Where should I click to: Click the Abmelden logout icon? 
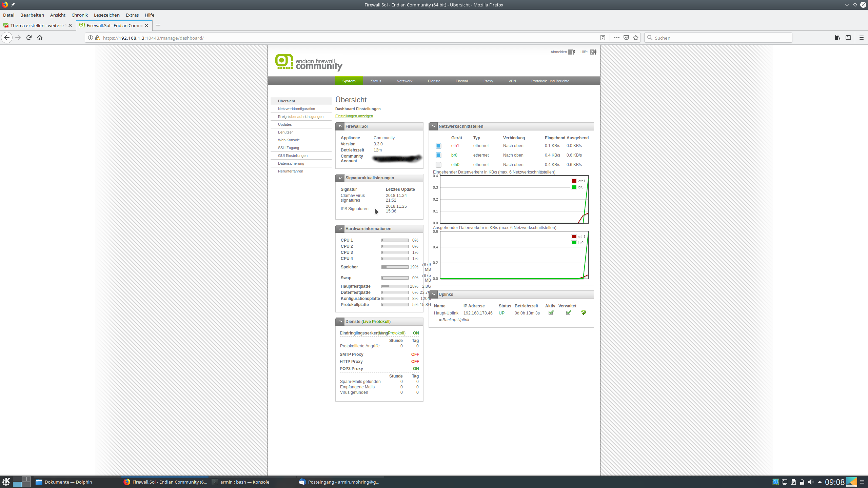(x=572, y=52)
